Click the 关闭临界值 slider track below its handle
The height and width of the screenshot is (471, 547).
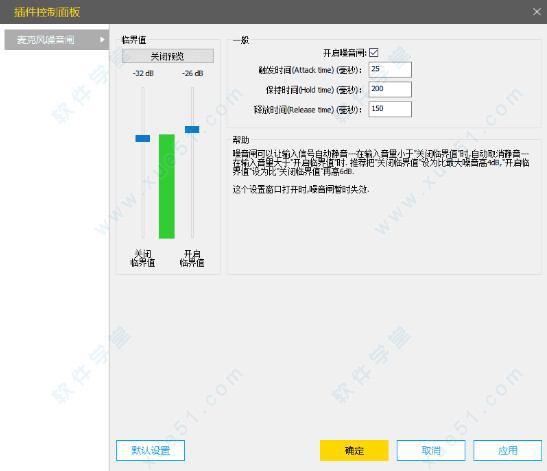pyautogui.click(x=143, y=190)
